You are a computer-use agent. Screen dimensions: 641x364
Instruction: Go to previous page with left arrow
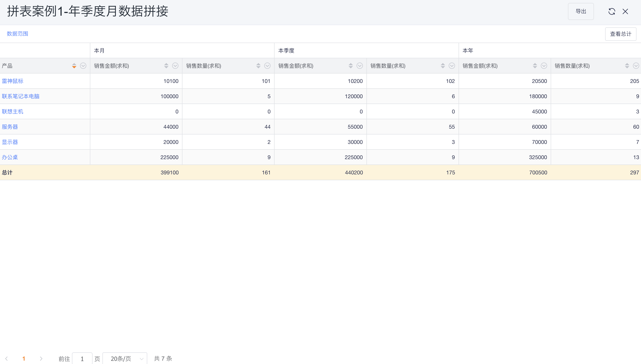[6, 358]
